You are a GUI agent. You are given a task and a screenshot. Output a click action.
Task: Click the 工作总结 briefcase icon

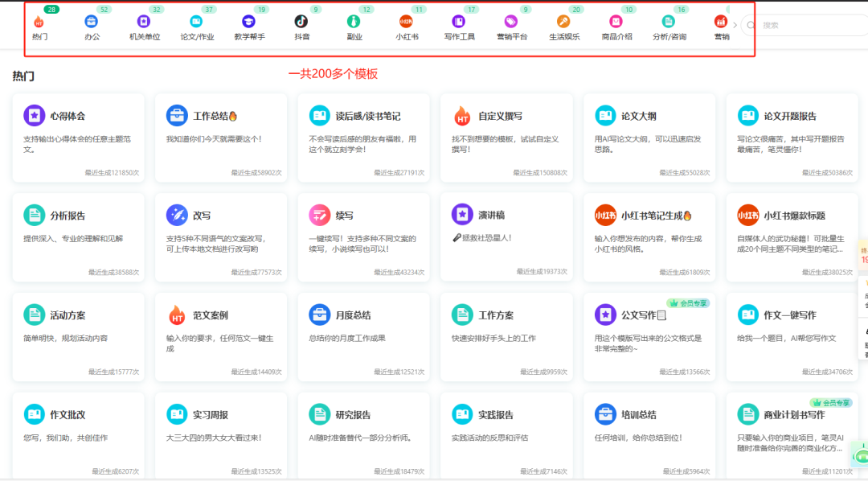click(177, 115)
